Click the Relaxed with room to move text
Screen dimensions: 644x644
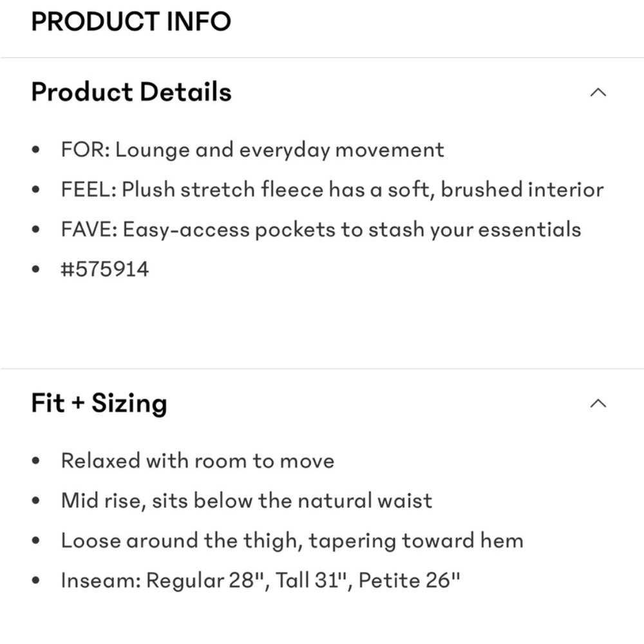(198, 460)
